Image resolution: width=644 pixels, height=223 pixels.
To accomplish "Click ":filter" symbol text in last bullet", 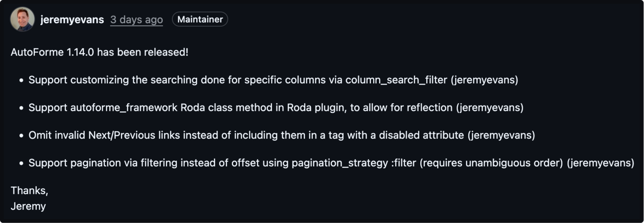I will 404,163.
